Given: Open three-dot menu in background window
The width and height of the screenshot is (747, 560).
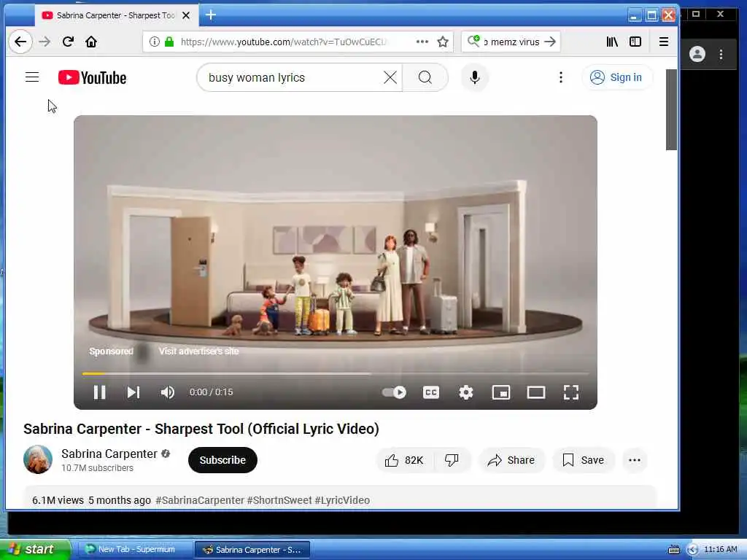Looking at the screenshot, I should click(x=721, y=54).
